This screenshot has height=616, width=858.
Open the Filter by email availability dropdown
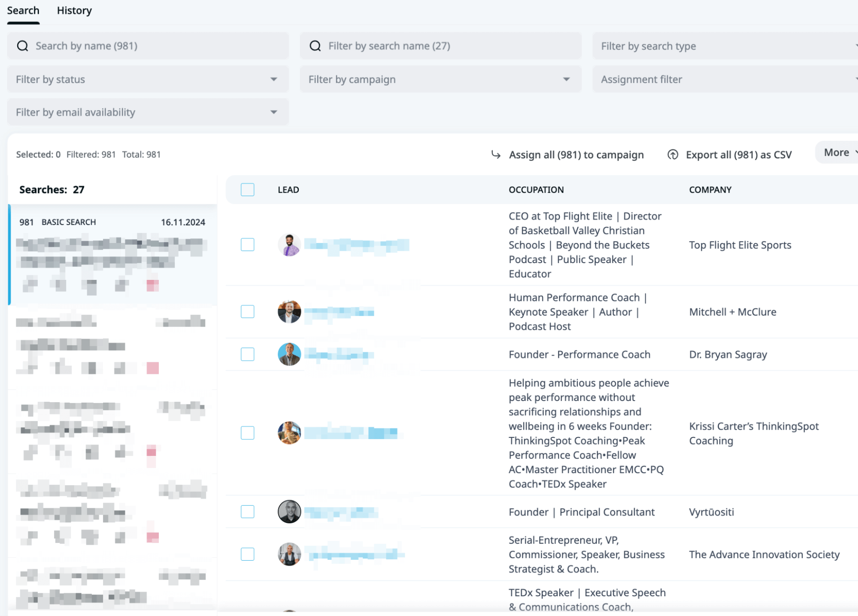coord(273,112)
